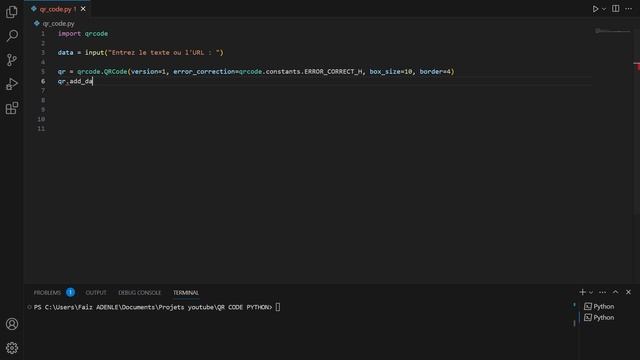Click line number 1 in gutter
Screen dimensions: 640x360
[43, 33]
